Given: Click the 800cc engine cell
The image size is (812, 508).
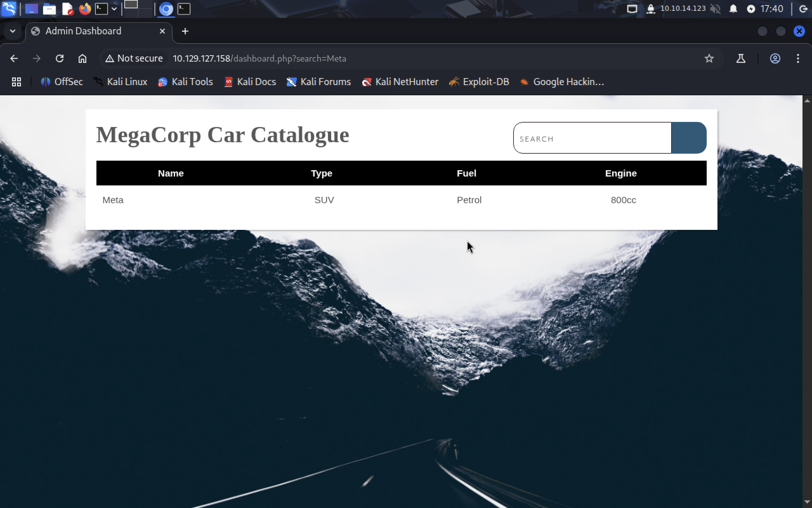Looking at the screenshot, I should (623, 200).
